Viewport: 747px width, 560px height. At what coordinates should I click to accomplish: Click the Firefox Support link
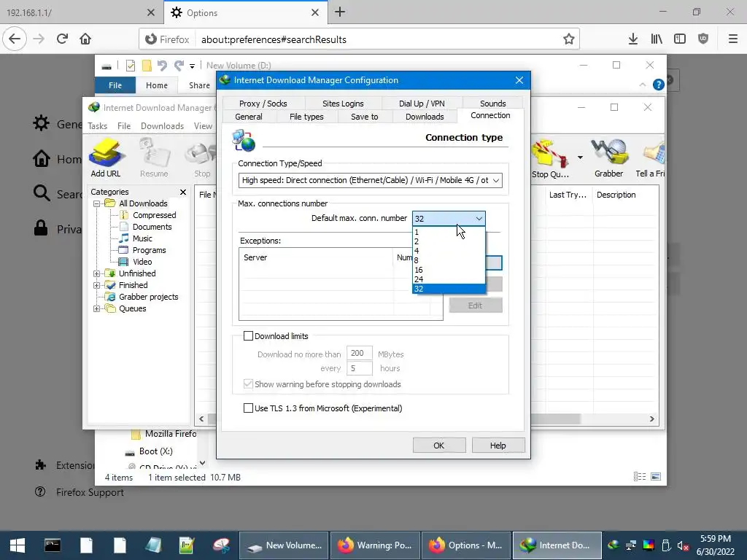coord(90,492)
